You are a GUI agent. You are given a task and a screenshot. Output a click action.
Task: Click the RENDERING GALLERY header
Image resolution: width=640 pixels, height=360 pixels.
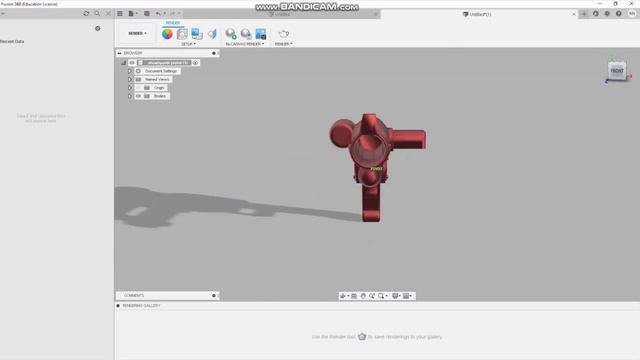142,306
